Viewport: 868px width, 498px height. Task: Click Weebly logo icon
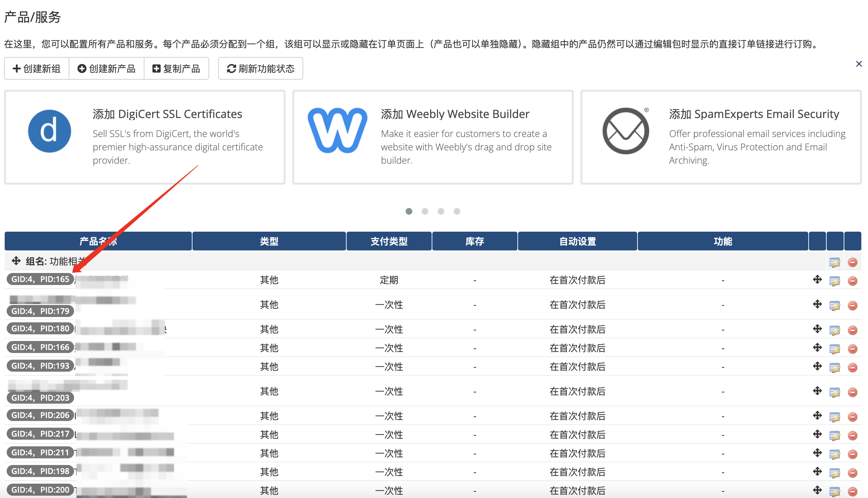tap(337, 131)
